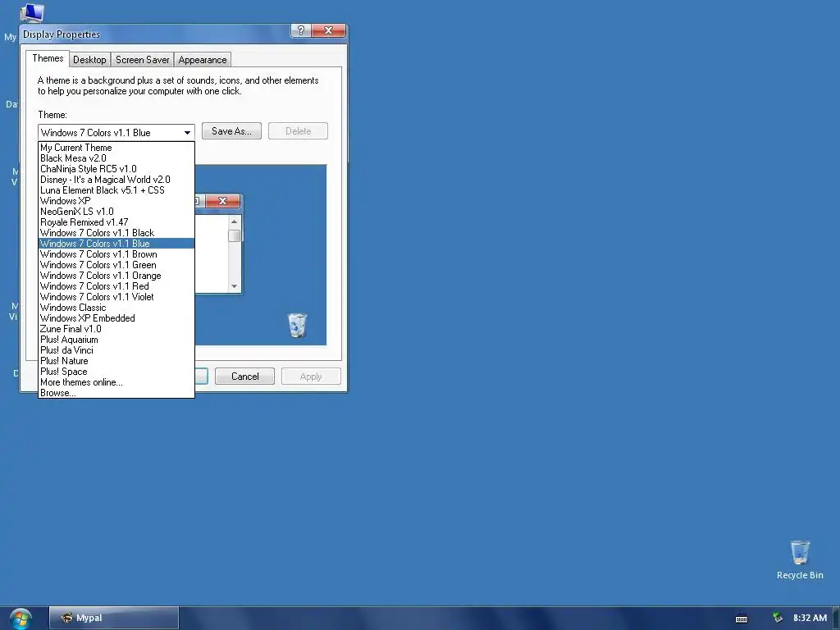Close the Display Properties dialog
The image size is (840, 630).
(x=328, y=30)
